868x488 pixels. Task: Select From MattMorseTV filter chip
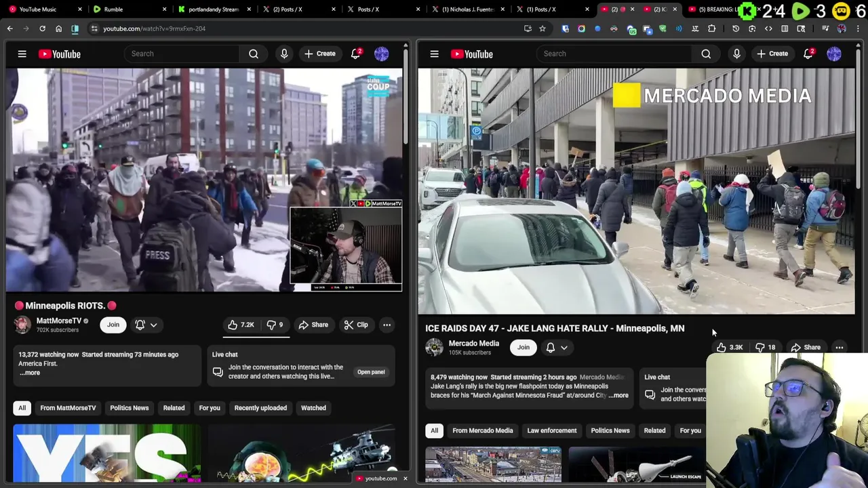coord(68,408)
